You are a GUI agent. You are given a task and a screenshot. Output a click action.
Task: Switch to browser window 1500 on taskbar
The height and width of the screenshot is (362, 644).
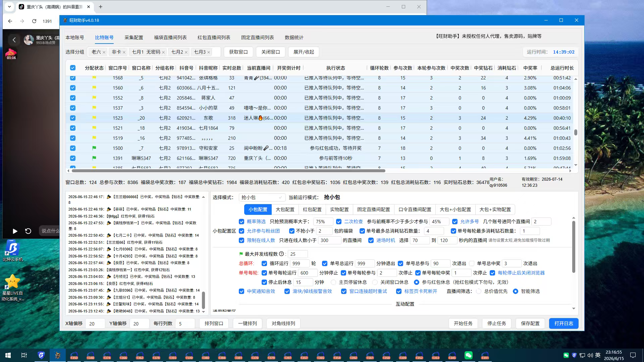click(x=189, y=355)
